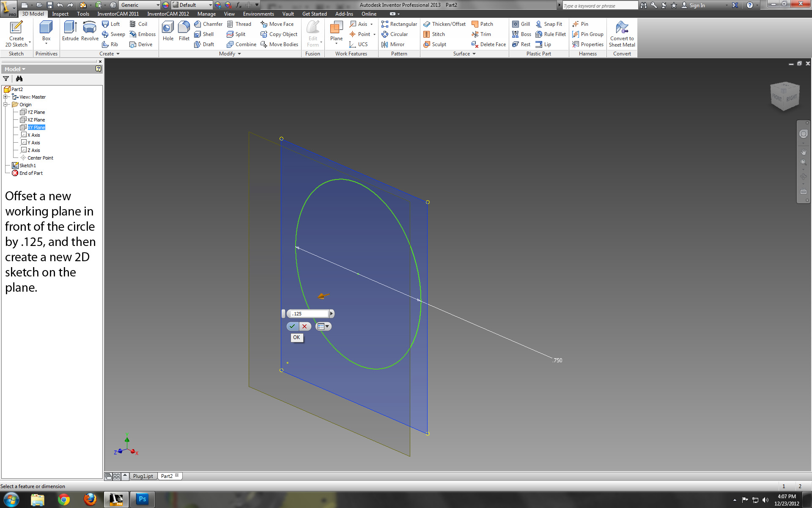Click the OK button below offset box
Viewport: 812px width, 508px height.
[296, 337]
